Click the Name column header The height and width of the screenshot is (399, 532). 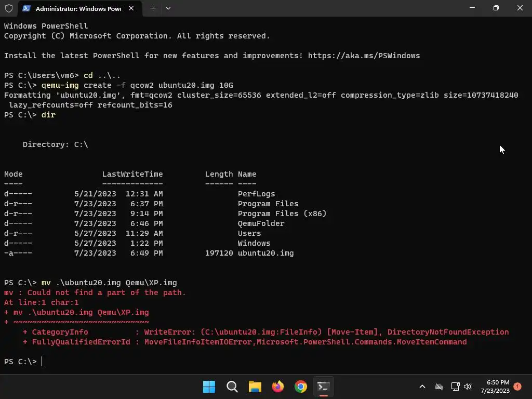[247, 174]
